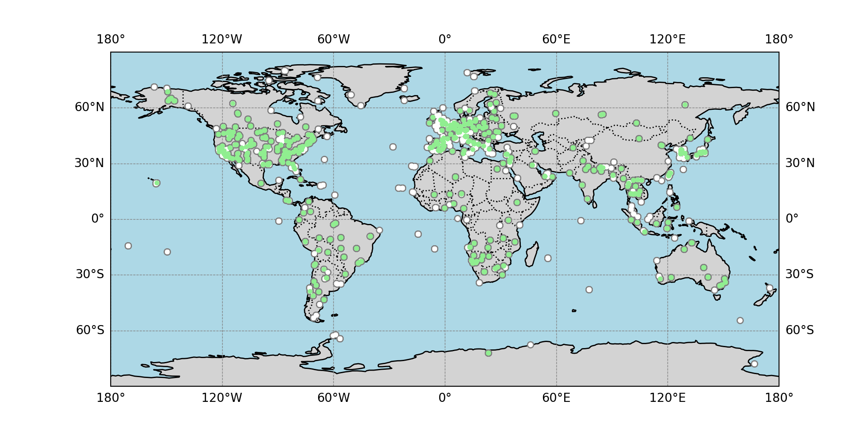This screenshot has width=868, height=434.
Task: Click the white marker on Greenland's southern tip
Action: [361, 105]
